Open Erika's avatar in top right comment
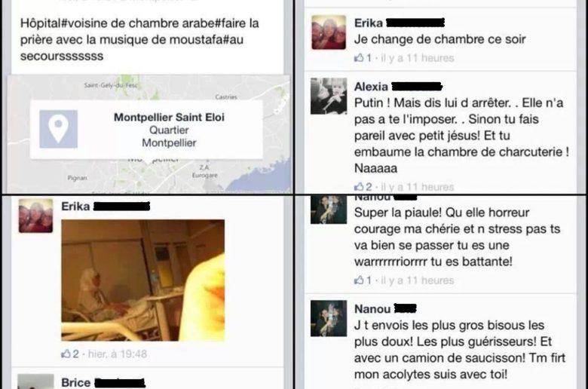Viewport: 588px width, 389px height. coord(329,32)
